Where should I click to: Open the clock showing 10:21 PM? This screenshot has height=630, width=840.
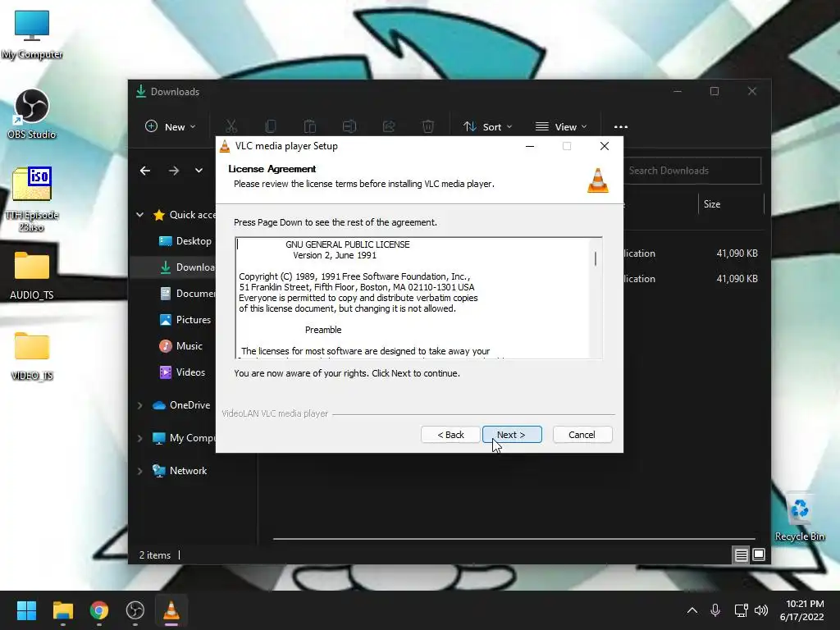[802, 610]
